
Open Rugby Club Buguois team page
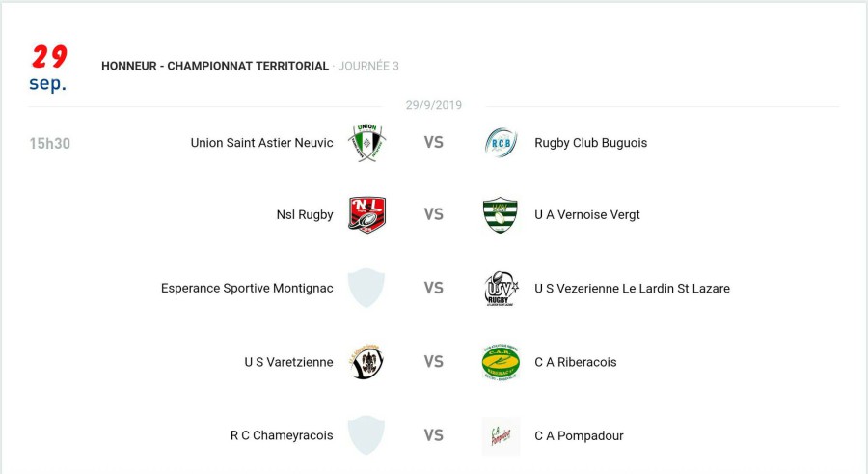(x=590, y=143)
